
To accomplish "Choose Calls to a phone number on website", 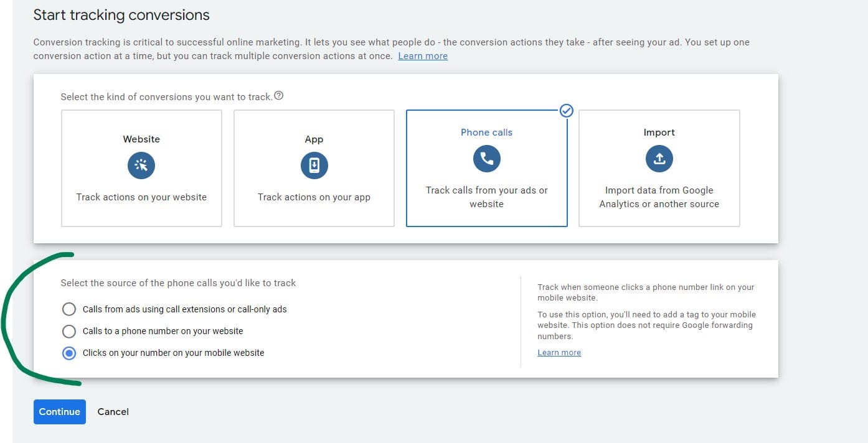I will [x=69, y=331].
